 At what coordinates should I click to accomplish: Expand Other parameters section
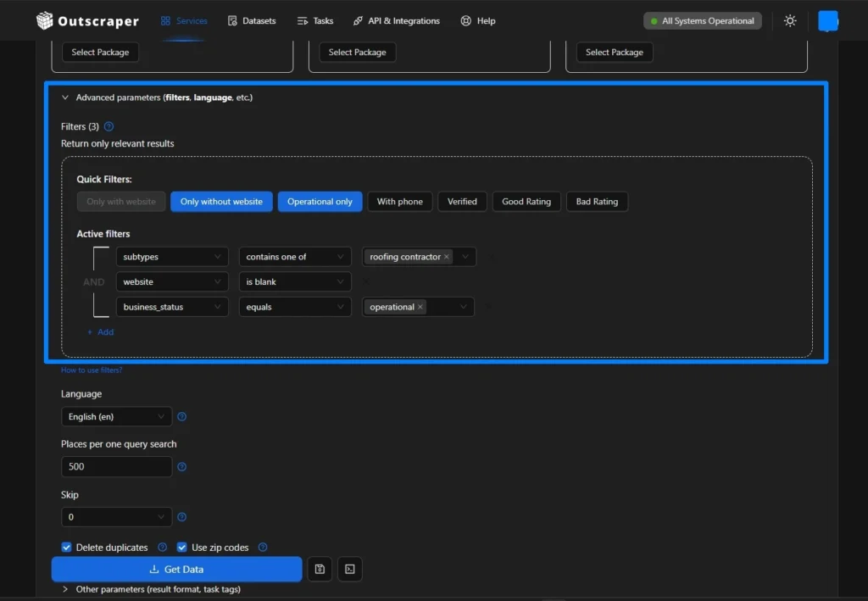coord(65,589)
